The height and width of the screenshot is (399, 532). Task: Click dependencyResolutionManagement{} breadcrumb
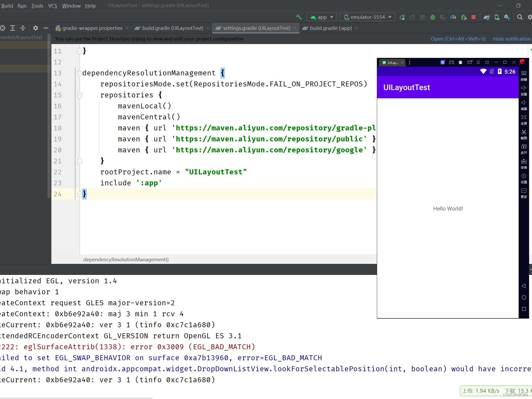[x=126, y=259]
